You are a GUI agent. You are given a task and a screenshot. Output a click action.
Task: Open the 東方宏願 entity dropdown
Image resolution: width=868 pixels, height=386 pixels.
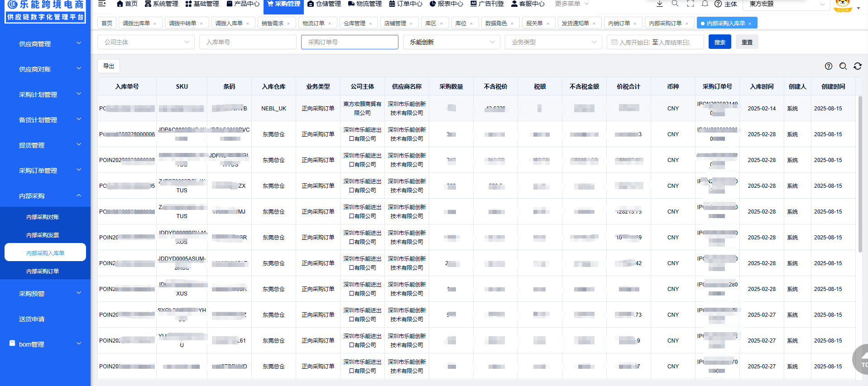[787, 4]
